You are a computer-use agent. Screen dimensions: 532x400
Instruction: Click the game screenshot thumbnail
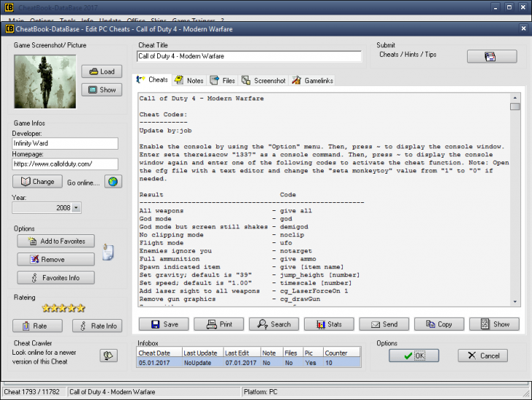click(x=45, y=82)
